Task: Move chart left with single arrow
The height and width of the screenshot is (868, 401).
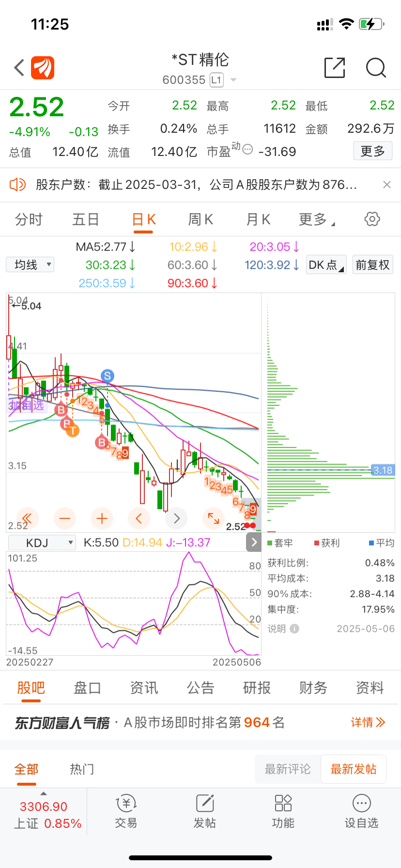Action: tap(139, 519)
